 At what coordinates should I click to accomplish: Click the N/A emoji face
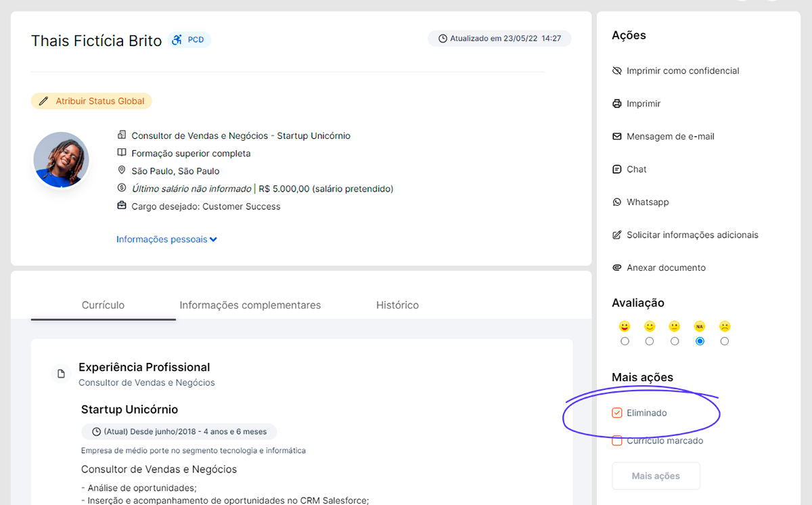(700, 326)
